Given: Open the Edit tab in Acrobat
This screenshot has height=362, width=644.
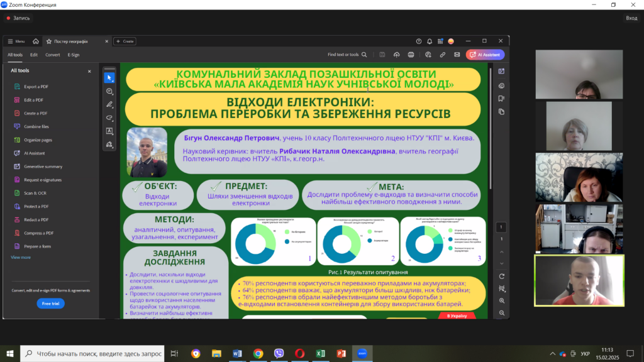Looking at the screenshot, I should coord(34,55).
